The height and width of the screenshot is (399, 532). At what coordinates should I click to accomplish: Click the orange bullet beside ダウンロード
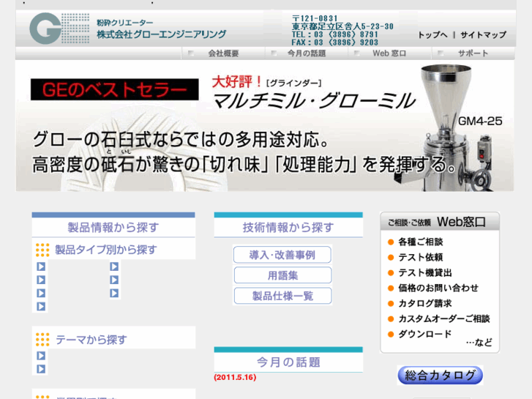point(391,334)
